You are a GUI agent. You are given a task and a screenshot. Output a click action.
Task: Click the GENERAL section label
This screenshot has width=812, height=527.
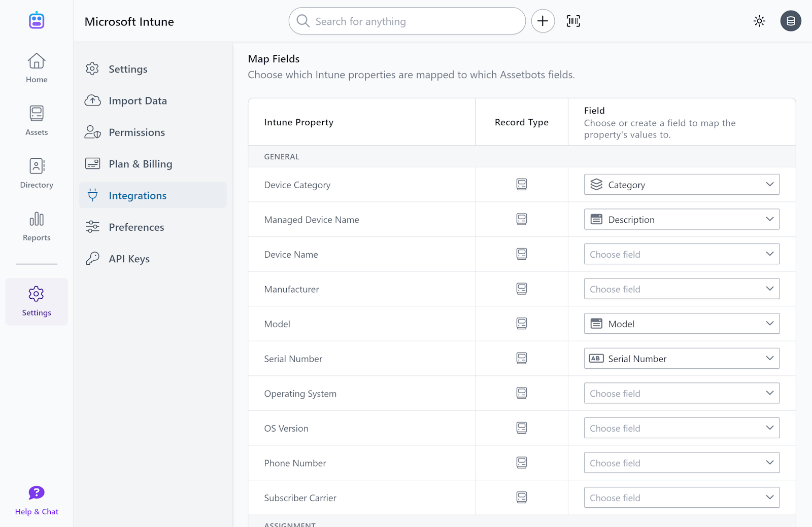pos(282,157)
